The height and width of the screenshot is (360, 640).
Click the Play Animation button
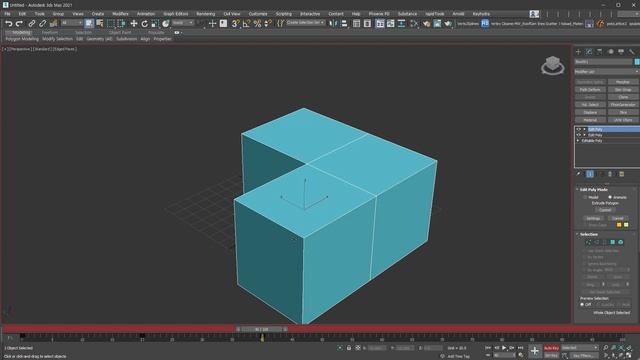[504, 348]
